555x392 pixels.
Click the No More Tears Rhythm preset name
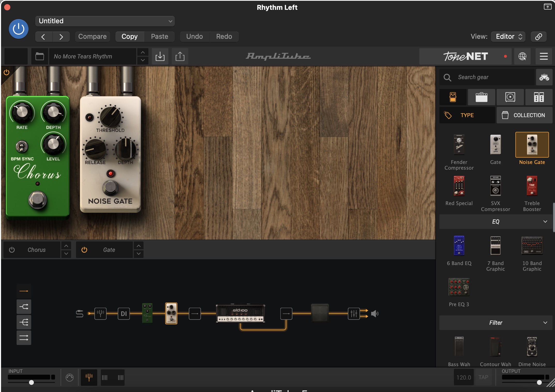(x=93, y=56)
